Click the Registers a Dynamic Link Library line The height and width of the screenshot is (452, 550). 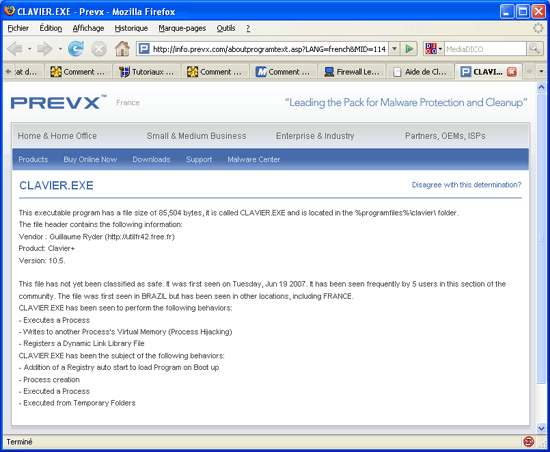pos(82,343)
